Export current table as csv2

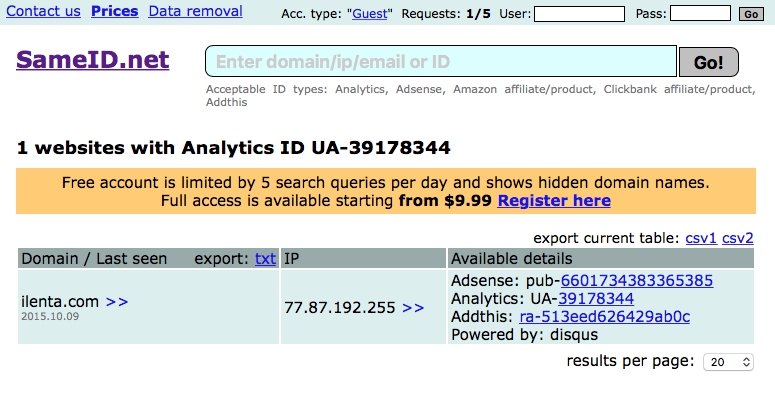(x=738, y=238)
